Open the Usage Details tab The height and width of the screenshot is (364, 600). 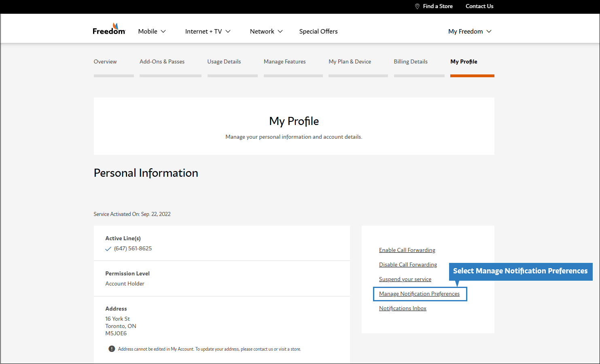click(x=224, y=61)
